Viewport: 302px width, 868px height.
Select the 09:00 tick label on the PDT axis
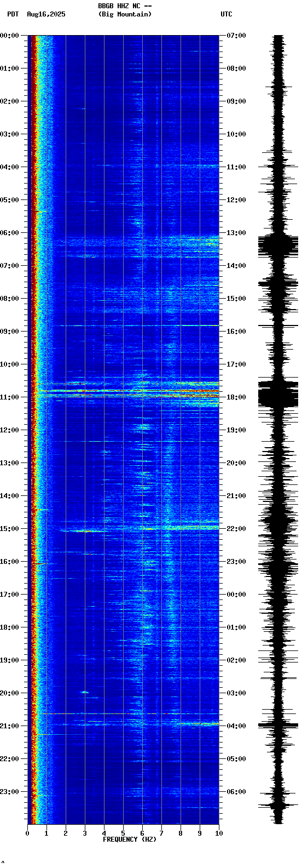[9, 332]
